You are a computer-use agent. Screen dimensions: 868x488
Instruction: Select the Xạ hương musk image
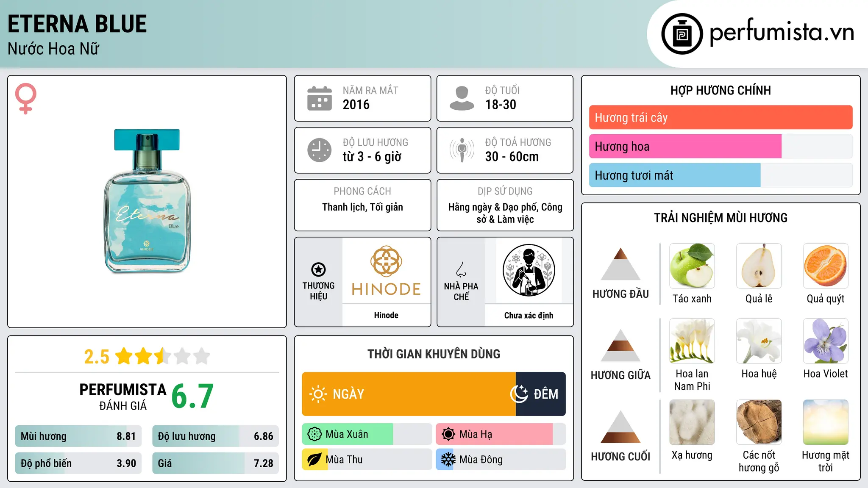tap(692, 422)
